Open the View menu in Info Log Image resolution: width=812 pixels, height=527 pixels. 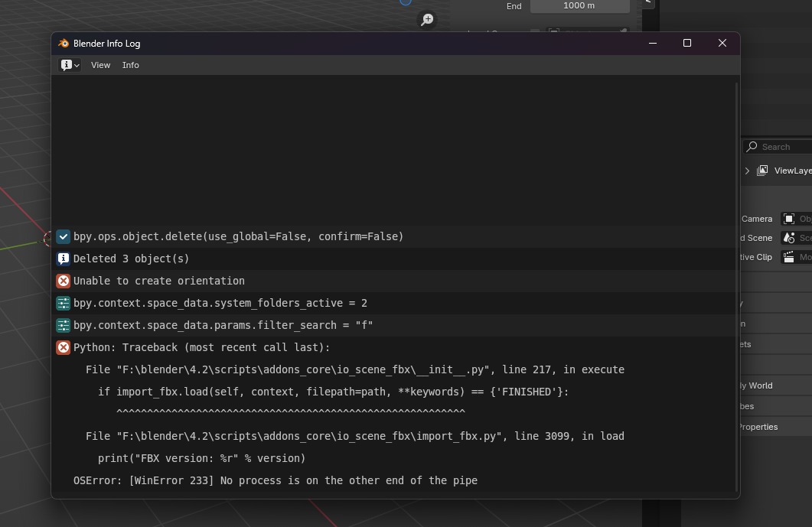100,65
